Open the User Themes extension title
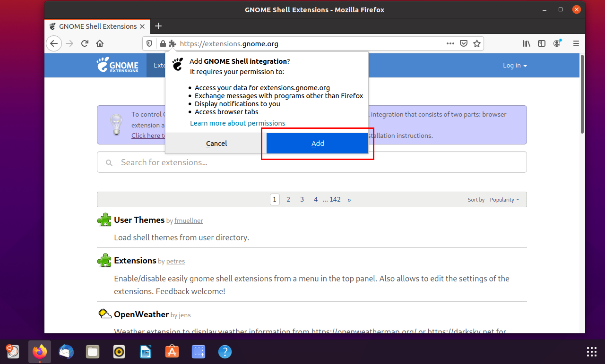Screen dimensions: 605x364 139,220
